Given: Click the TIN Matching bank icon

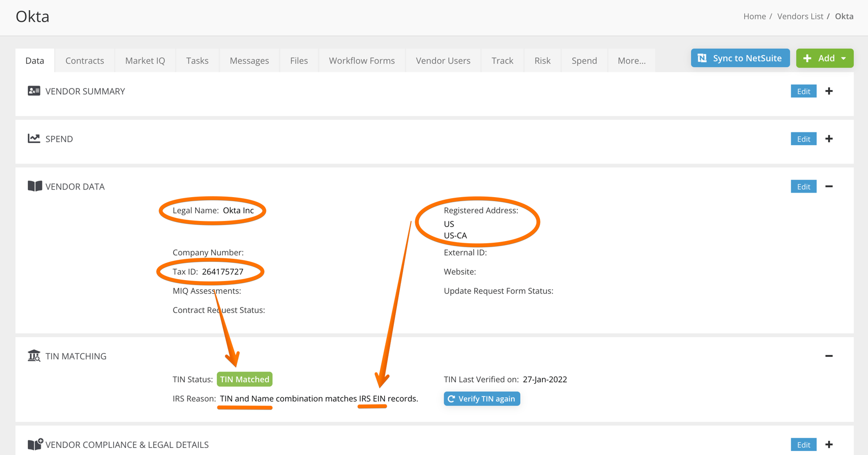Looking at the screenshot, I should pos(34,356).
